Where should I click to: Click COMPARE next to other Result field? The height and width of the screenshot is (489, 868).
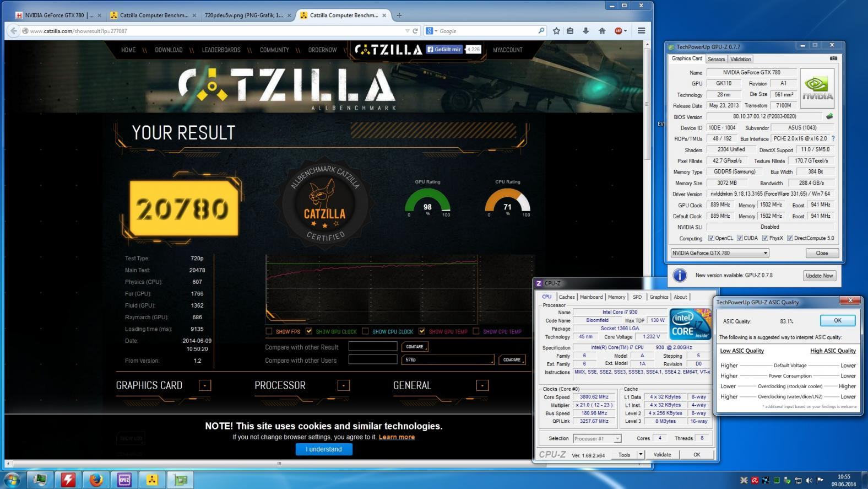(x=415, y=347)
